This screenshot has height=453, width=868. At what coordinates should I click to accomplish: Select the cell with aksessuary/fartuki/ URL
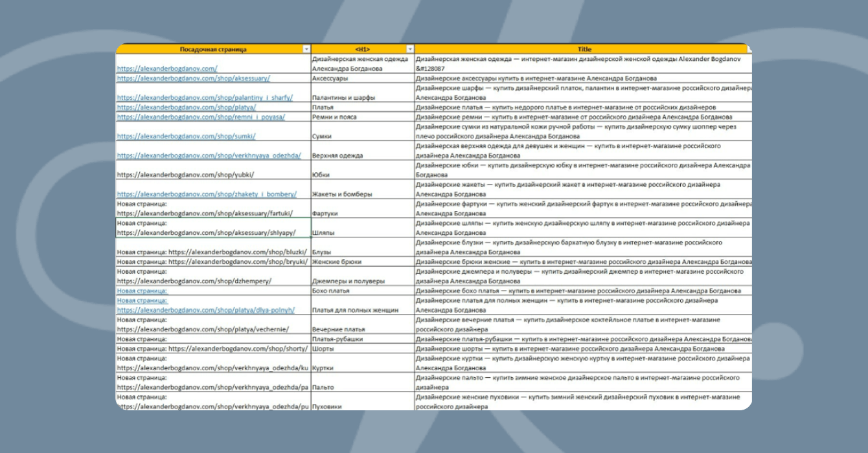pos(213,209)
